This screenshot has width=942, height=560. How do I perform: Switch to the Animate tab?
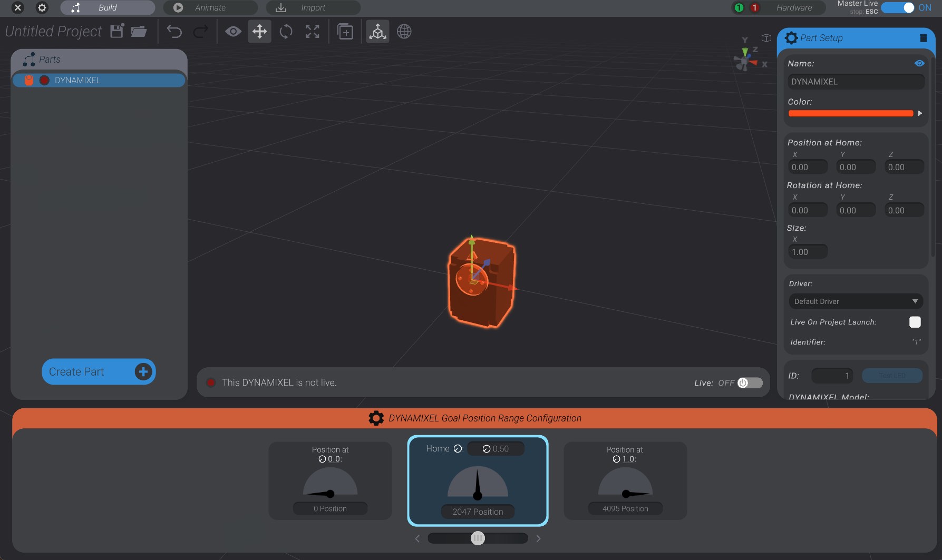tap(210, 7)
